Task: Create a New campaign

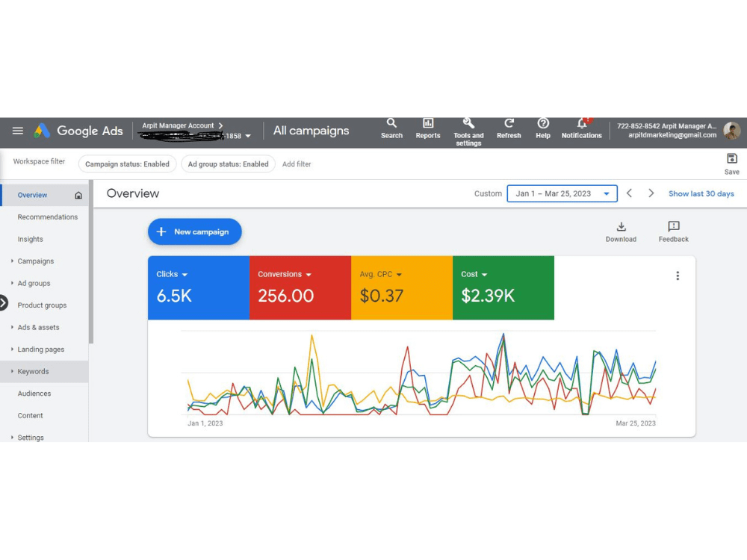Action: click(x=195, y=232)
